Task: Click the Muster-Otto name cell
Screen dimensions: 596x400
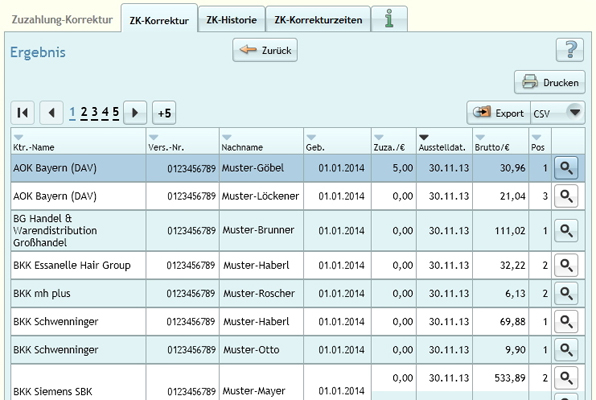Action: coord(262,349)
